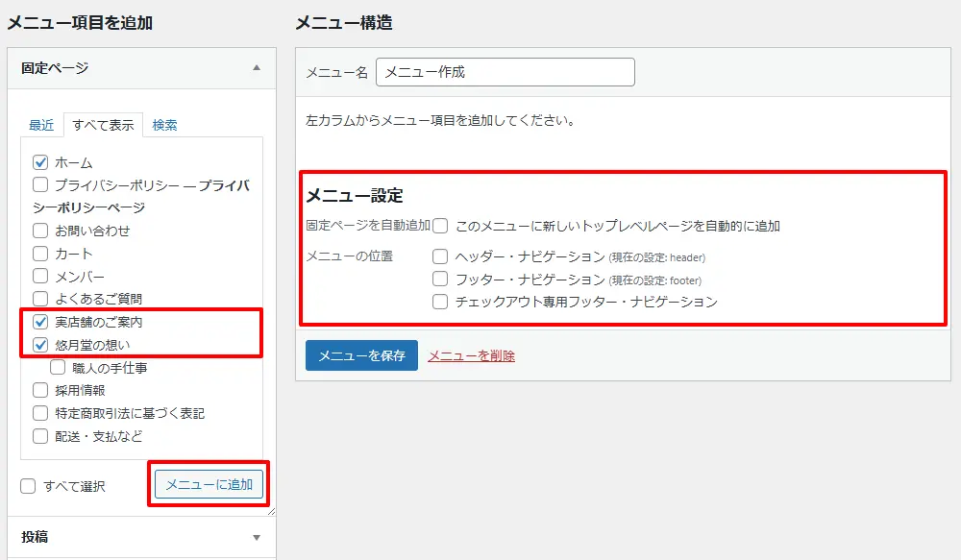The height and width of the screenshot is (560, 961).
Task: Tick the お問い合わせ checkbox
Action: [40, 231]
